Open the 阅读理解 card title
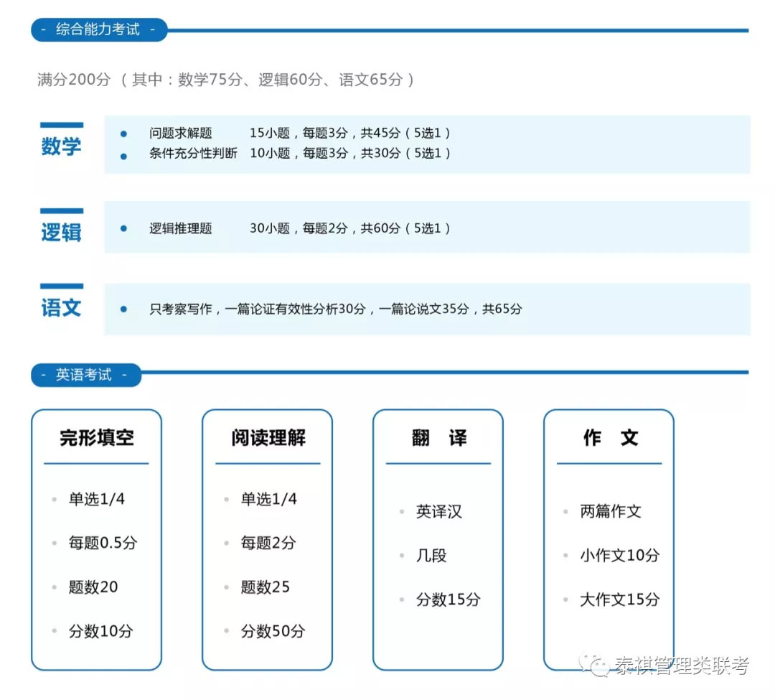This screenshot has height=700, width=775. [x=268, y=438]
